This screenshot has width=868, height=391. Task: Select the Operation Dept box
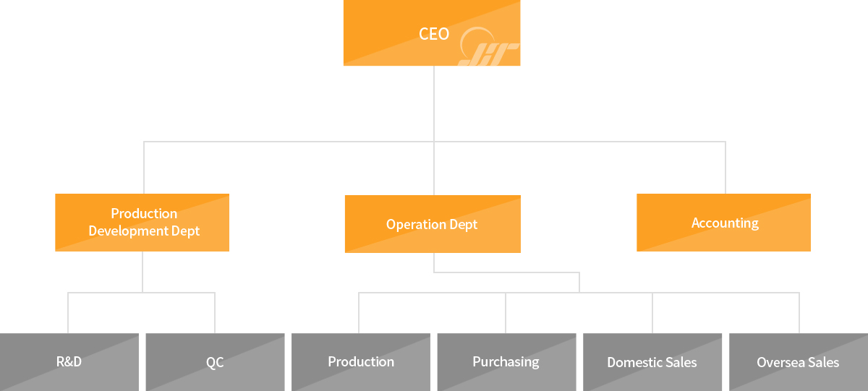tap(433, 224)
